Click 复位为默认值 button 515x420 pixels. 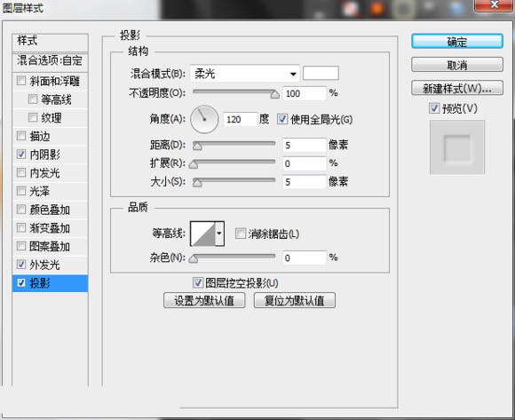[294, 300]
